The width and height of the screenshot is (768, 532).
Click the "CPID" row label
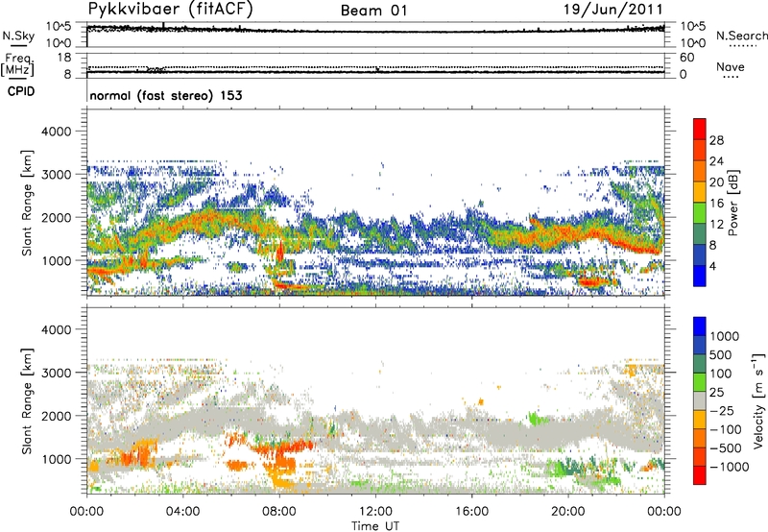21,91
